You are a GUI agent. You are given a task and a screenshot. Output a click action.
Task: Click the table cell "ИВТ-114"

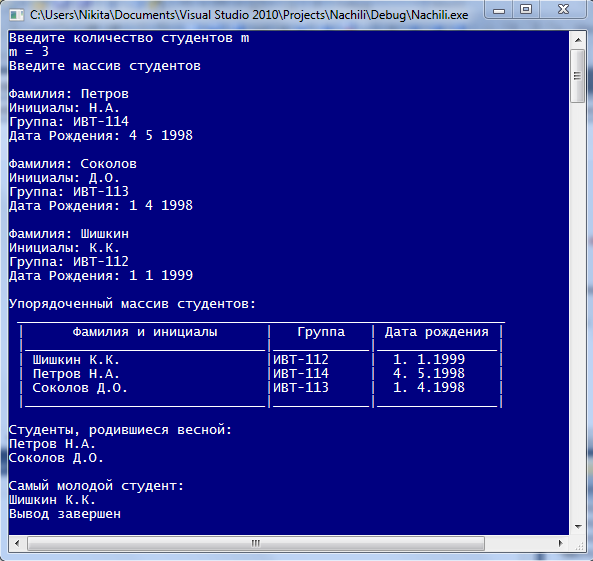301,373
